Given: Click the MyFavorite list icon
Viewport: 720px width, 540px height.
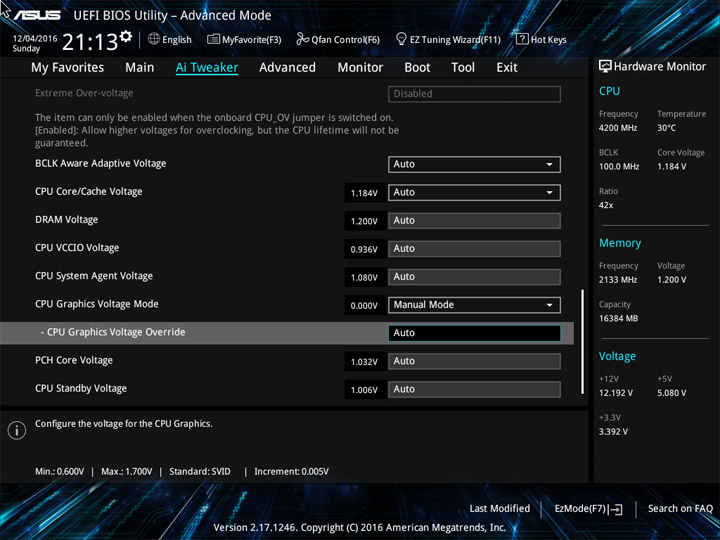Looking at the screenshot, I should pyautogui.click(x=213, y=39).
